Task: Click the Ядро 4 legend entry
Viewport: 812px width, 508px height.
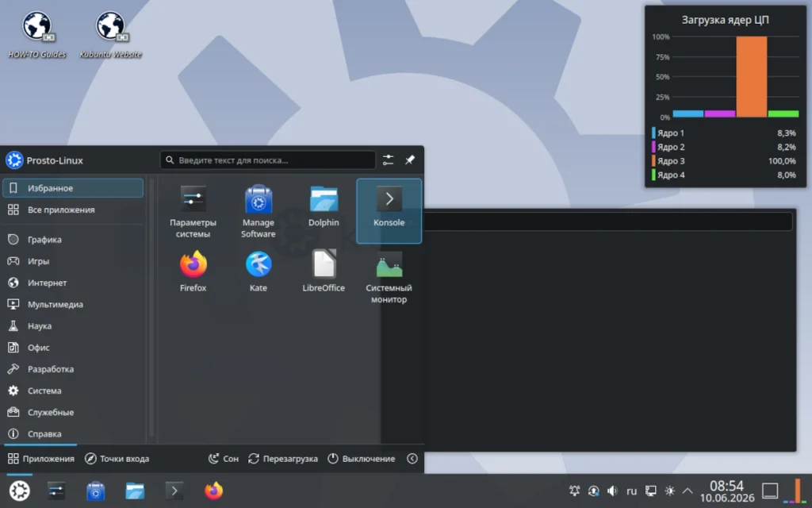Action: tap(724, 175)
